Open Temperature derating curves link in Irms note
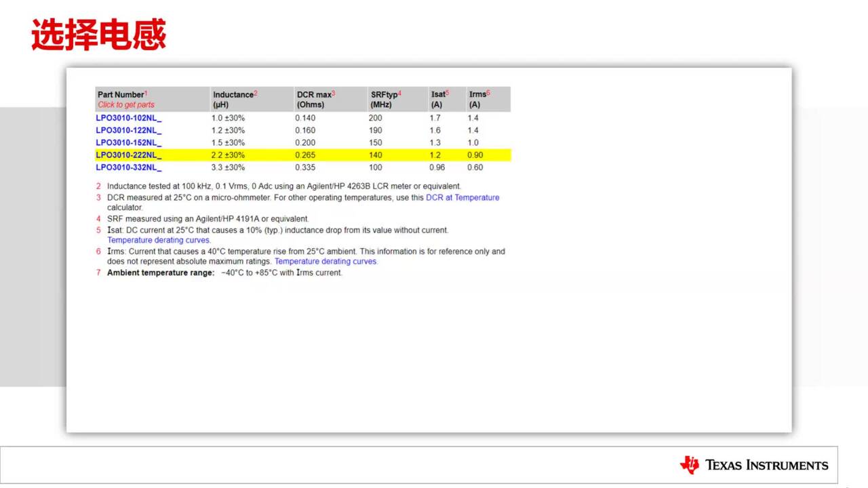The height and width of the screenshot is (488, 868). (x=326, y=262)
